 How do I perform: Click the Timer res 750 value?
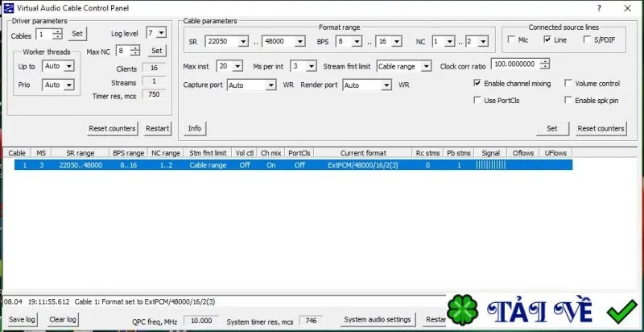coord(154,94)
